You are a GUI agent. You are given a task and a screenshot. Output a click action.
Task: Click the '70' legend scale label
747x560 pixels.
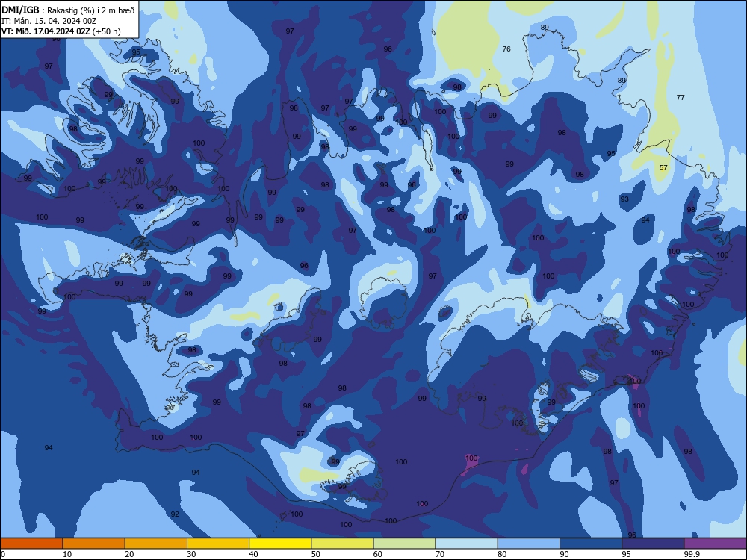(x=440, y=554)
